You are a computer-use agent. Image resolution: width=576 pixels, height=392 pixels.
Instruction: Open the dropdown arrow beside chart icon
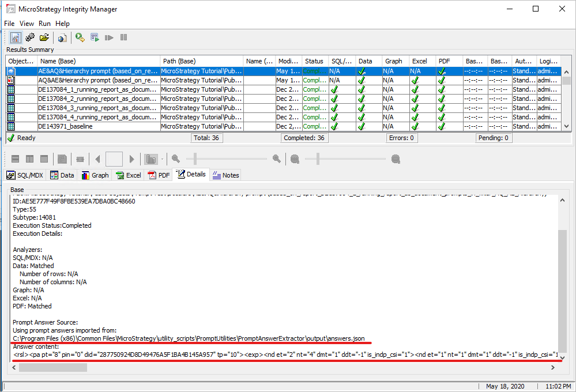pos(163,159)
